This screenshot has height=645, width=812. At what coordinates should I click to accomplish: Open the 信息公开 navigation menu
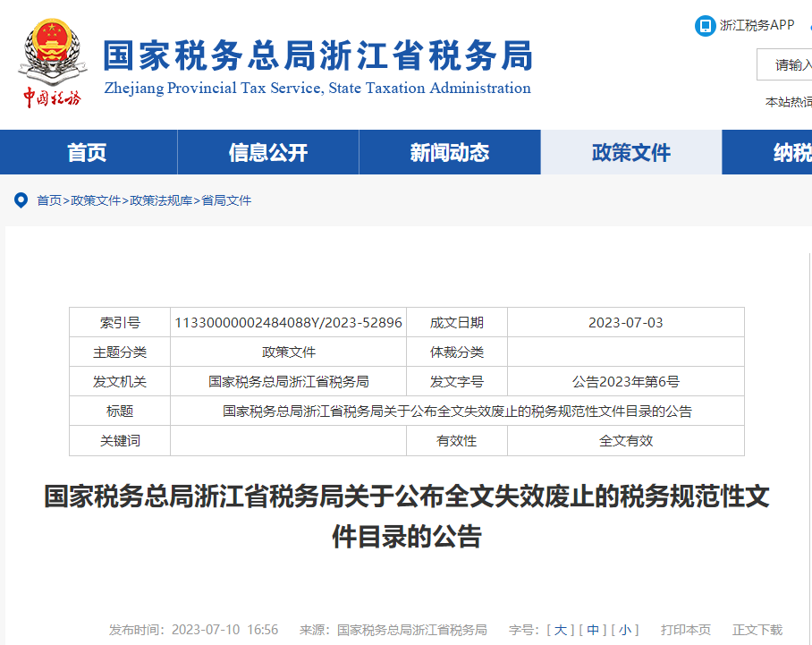tap(268, 152)
